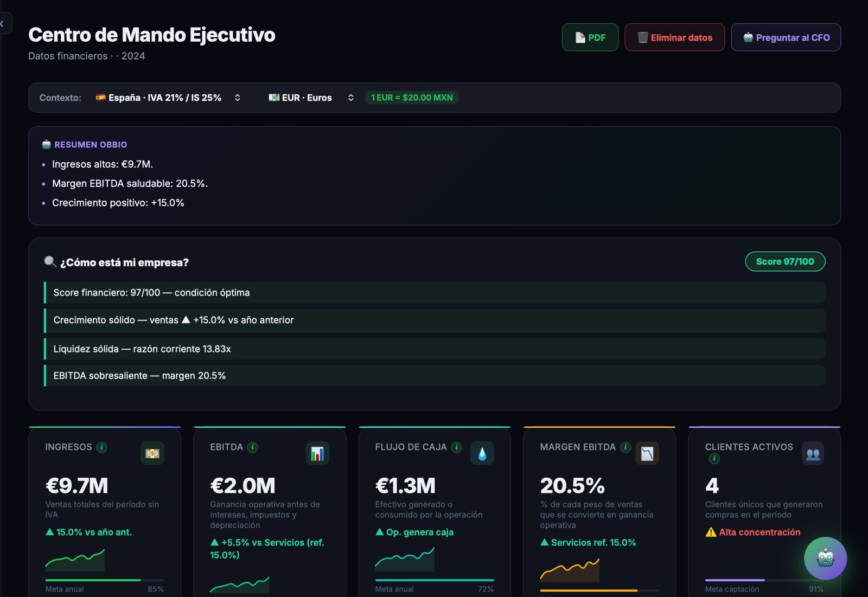Click the Liquidez sólida razón corriente row

point(435,349)
